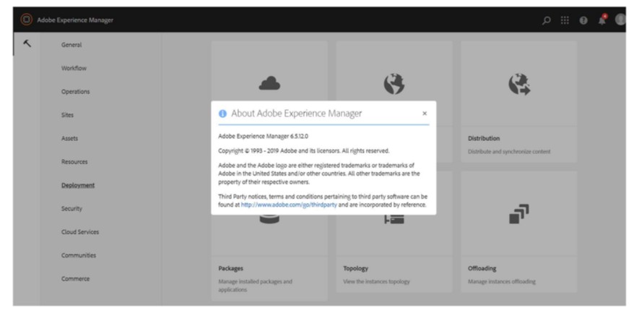Click the cloud icon card
Image resolution: width=644 pixels, height=316 pixels.
[269, 84]
